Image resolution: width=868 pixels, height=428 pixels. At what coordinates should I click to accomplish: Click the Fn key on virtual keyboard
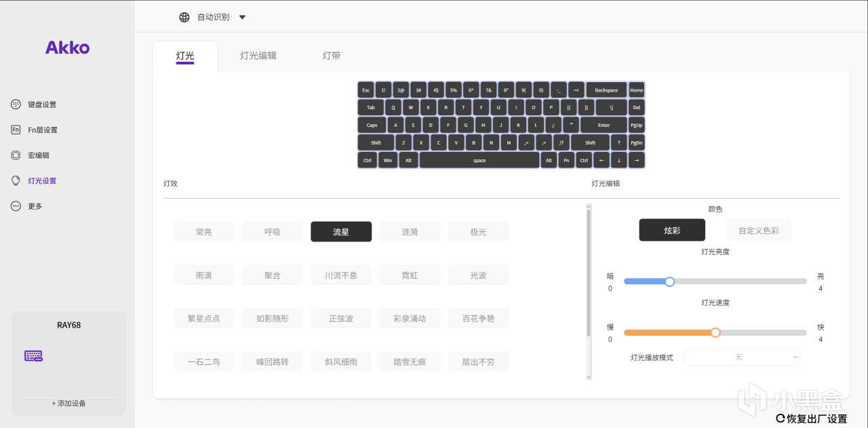566,160
